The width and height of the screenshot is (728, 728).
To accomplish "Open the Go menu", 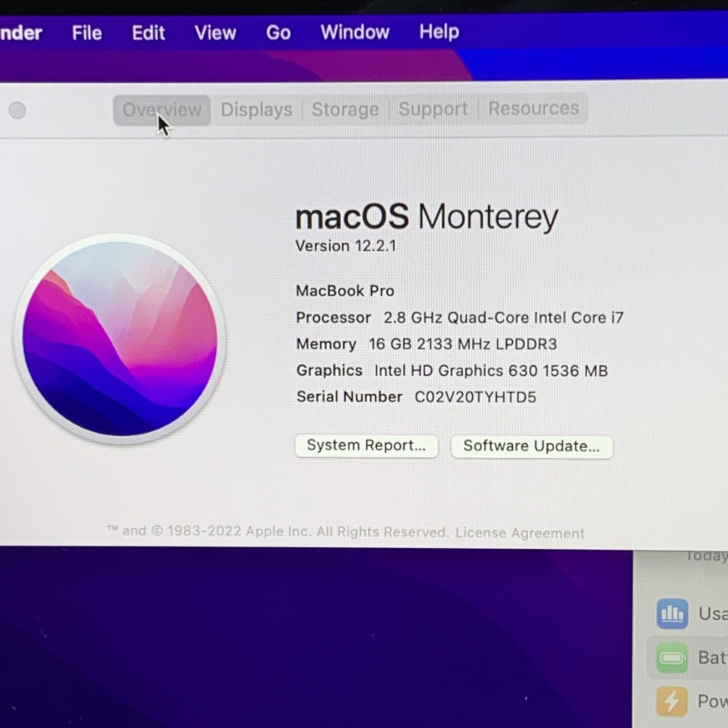I will (278, 33).
